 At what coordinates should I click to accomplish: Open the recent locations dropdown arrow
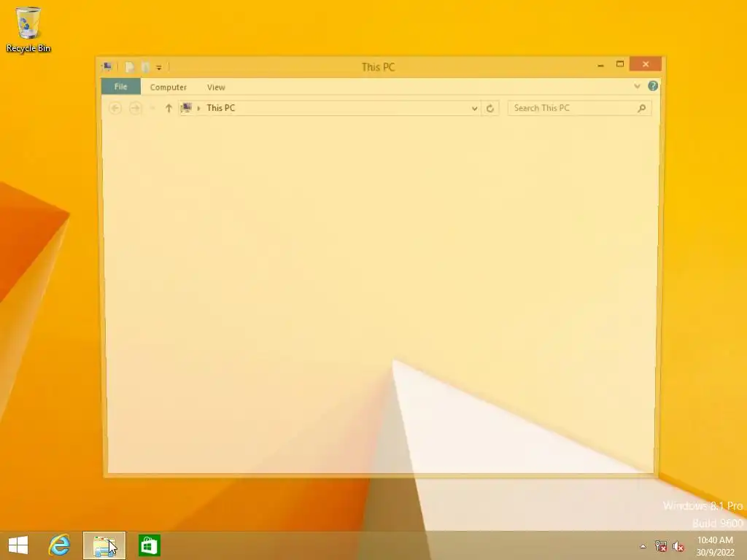pyautogui.click(x=153, y=109)
